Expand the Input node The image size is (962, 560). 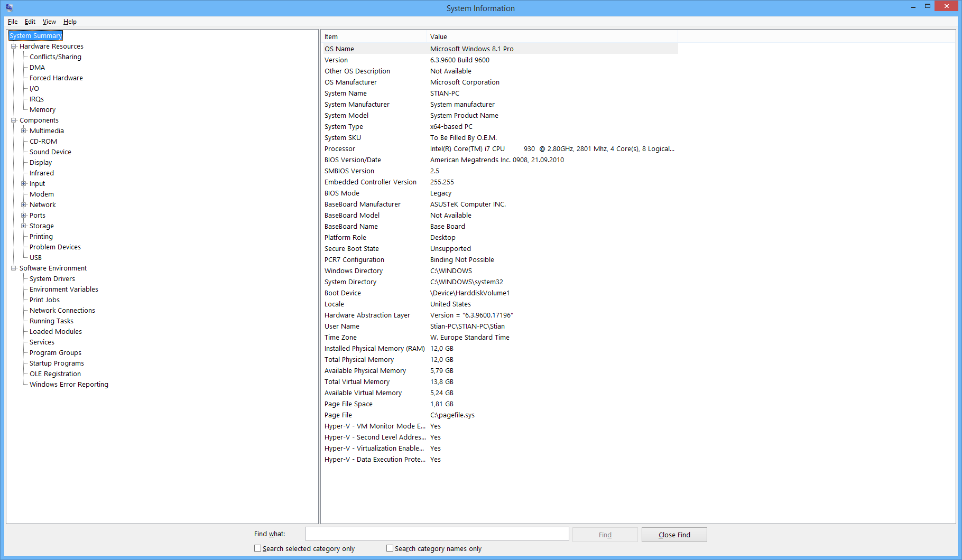[x=24, y=184]
